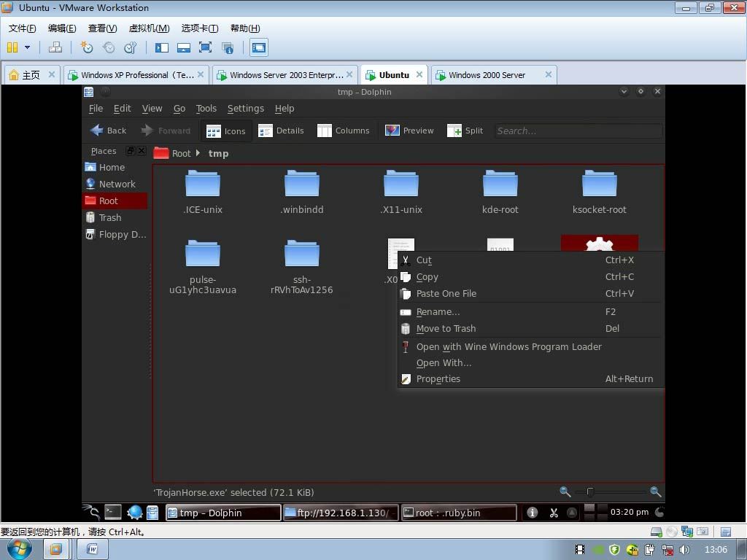
Task: Switch to the 主页 home tab
Action: (31, 75)
